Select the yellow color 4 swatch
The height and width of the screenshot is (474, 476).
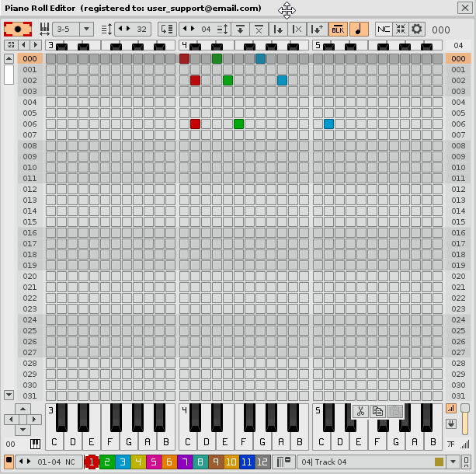pos(138,462)
